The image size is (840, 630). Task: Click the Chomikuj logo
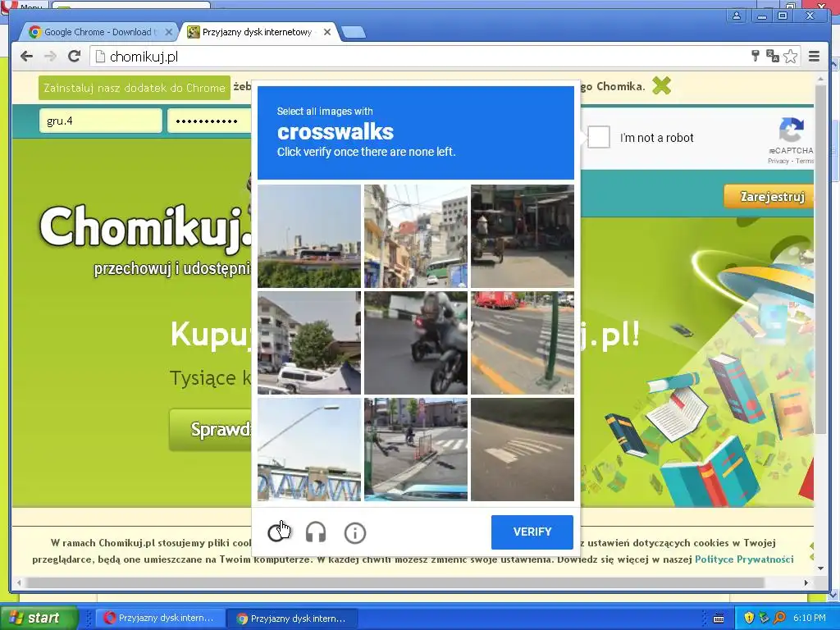pos(145,229)
